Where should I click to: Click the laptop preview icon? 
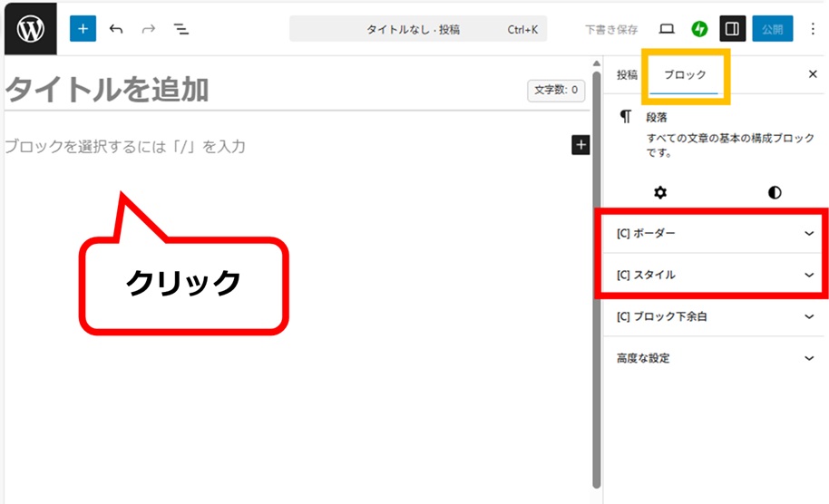pyautogui.click(x=667, y=29)
